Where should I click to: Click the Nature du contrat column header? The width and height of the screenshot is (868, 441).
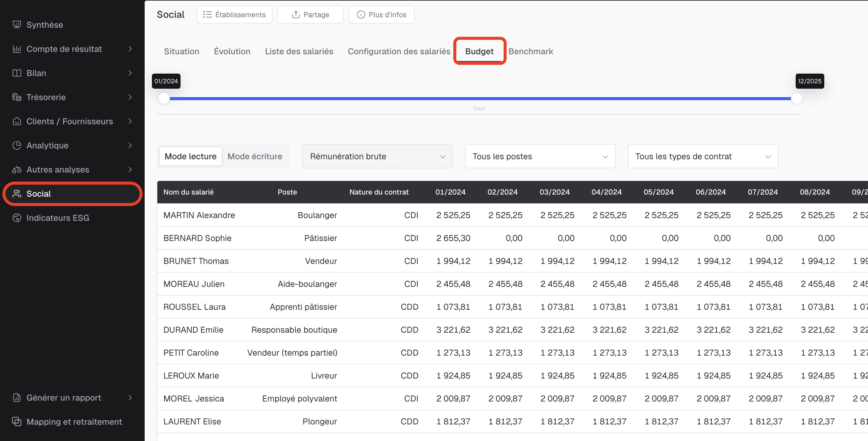[x=379, y=192]
